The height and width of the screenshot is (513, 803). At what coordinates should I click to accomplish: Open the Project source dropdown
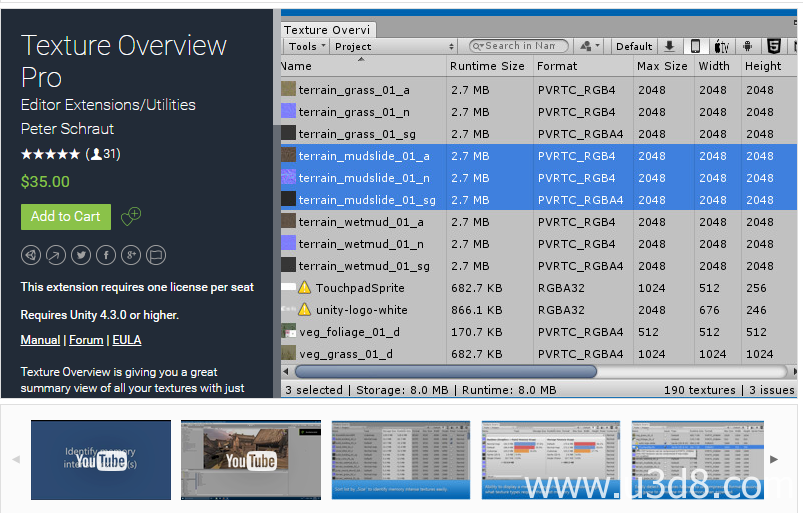coord(394,46)
